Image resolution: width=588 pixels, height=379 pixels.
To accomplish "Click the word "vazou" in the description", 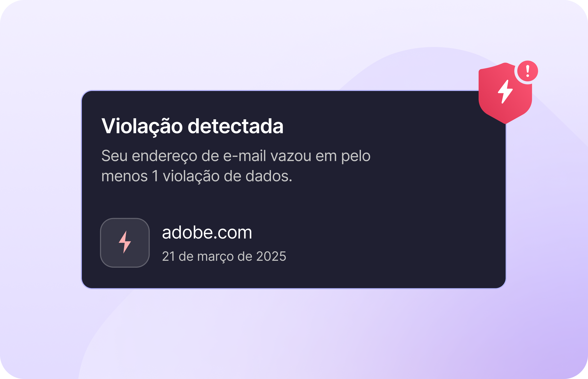I will (291, 156).
